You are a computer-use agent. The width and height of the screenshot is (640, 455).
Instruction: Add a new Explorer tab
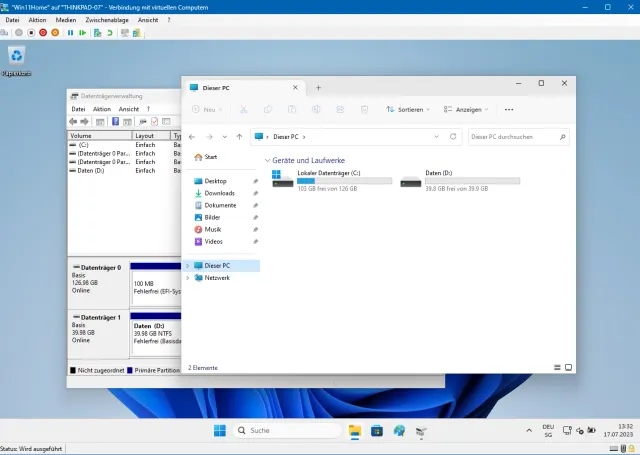point(318,87)
